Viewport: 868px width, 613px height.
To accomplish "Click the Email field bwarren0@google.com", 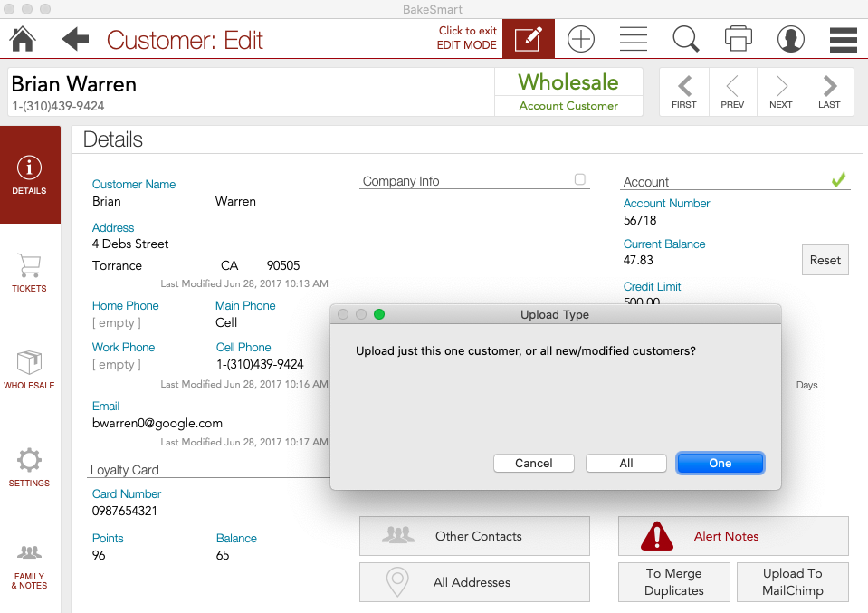I will click(x=157, y=423).
